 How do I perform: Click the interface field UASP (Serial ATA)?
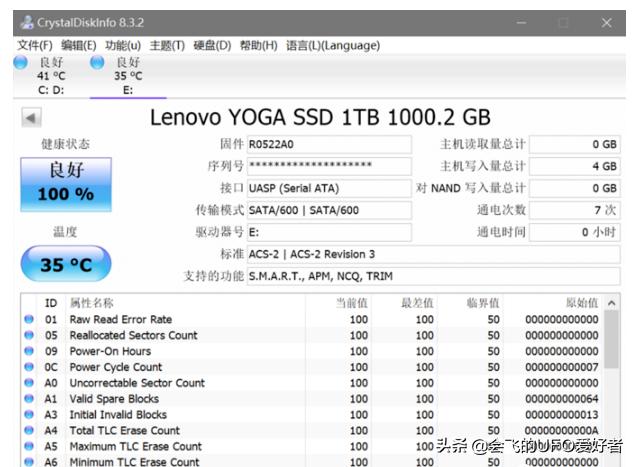329,188
